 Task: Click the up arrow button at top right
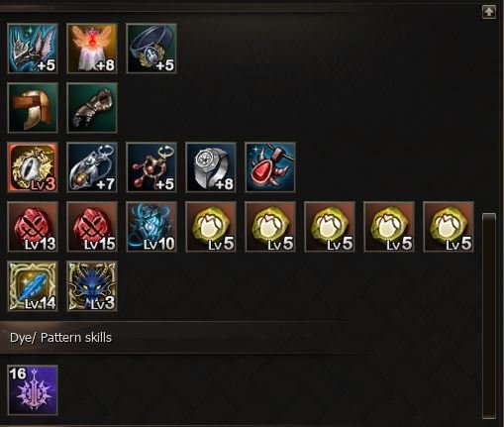click(489, 12)
